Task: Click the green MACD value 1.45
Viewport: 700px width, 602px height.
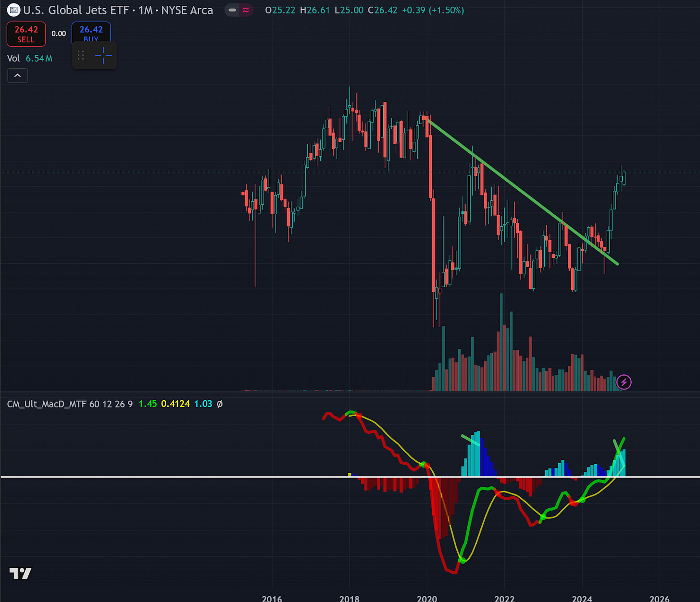Action: coord(148,404)
